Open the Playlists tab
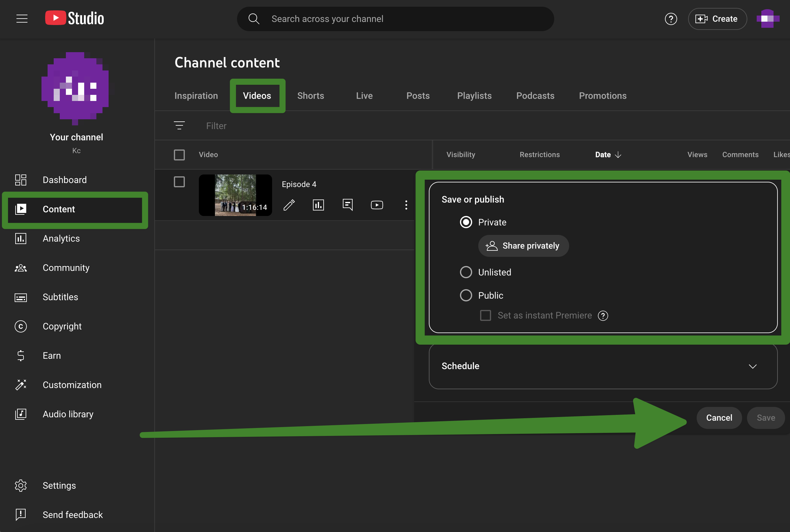Image resolution: width=790 pixels, height=532 pixels. (474, 96)
